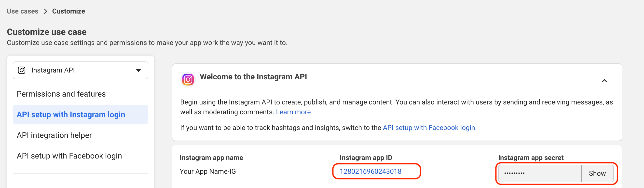The width and height of the screenshot is (644, 188).
Task: Follow the blue Facebook login link in welcome text
Action: point(429,128)
